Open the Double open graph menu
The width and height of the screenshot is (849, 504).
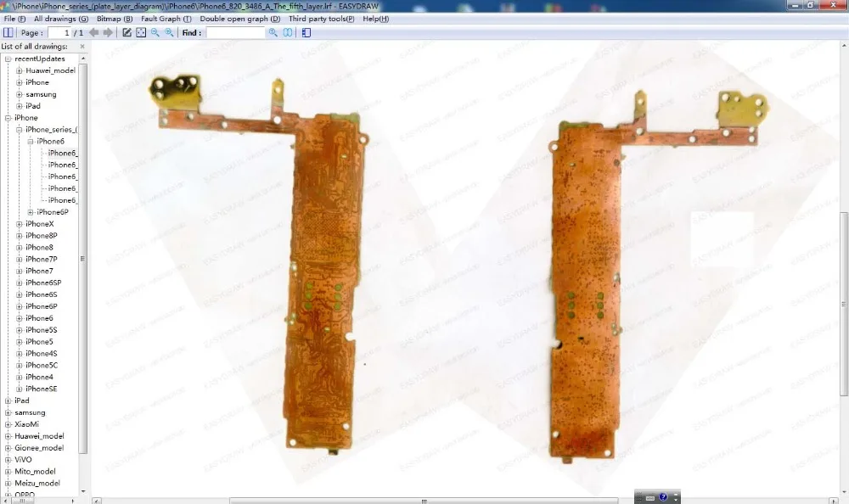pos(240,19)
